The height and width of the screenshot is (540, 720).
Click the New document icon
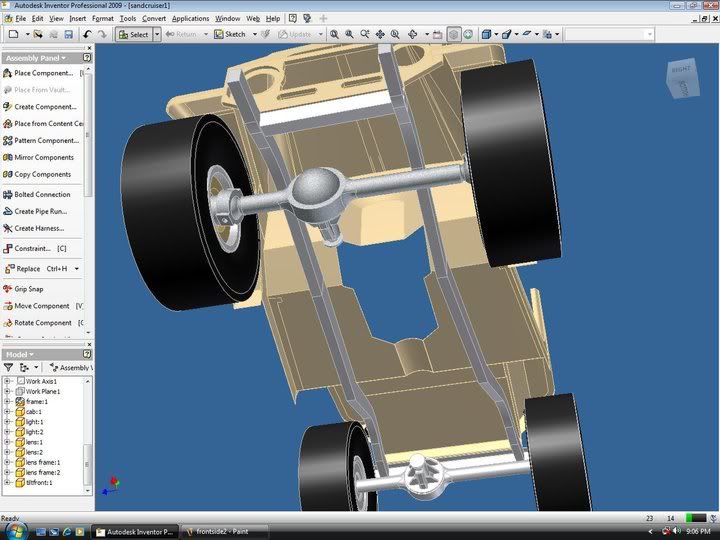coord(14,34)
